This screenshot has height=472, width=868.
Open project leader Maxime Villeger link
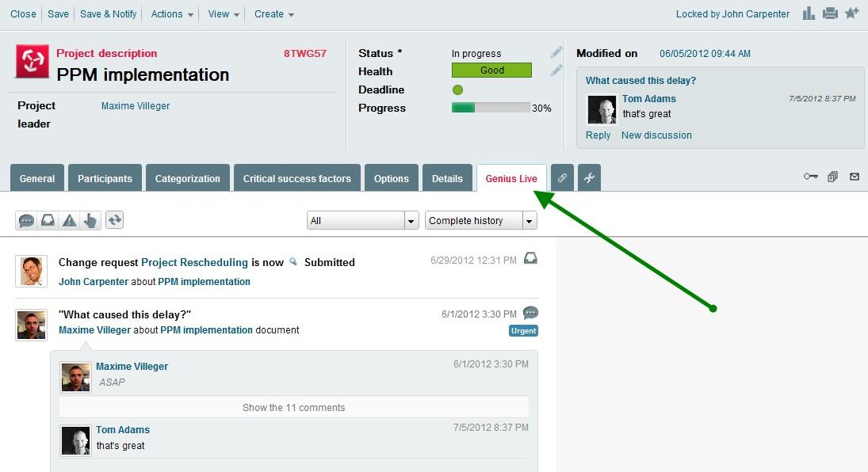point(136,105)
